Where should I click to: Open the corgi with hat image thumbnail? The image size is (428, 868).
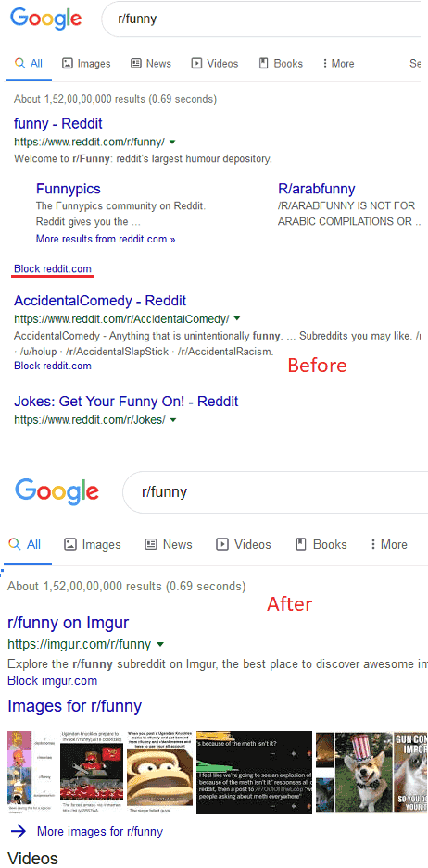364,773
